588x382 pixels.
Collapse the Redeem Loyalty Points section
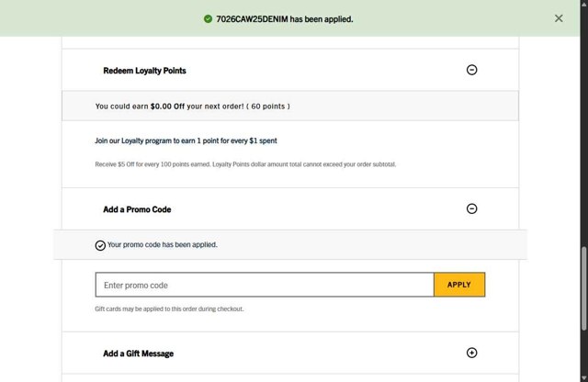point(472,70)
